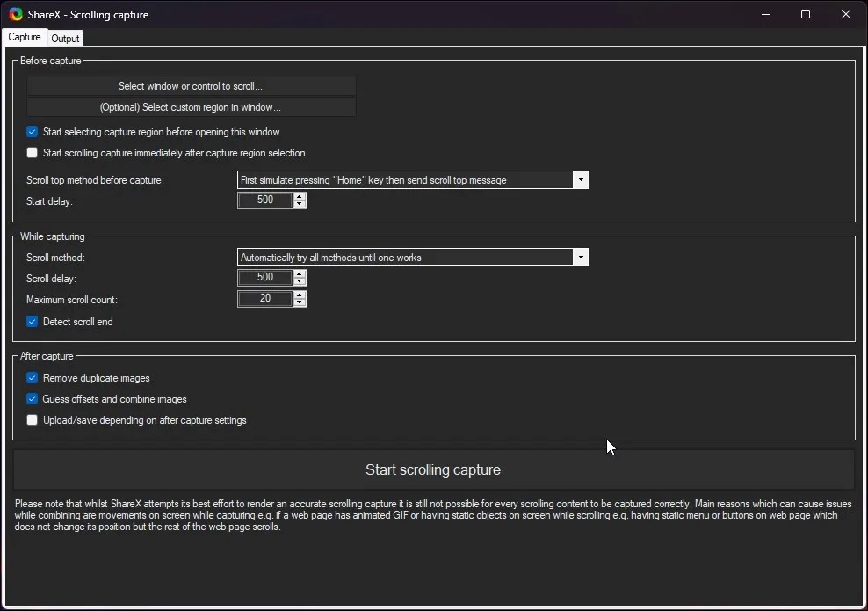Open the 'Scroll top method before capture' dropdown
Image resolution: width=868 pixels, height=611 pixels.
[580, 180]
